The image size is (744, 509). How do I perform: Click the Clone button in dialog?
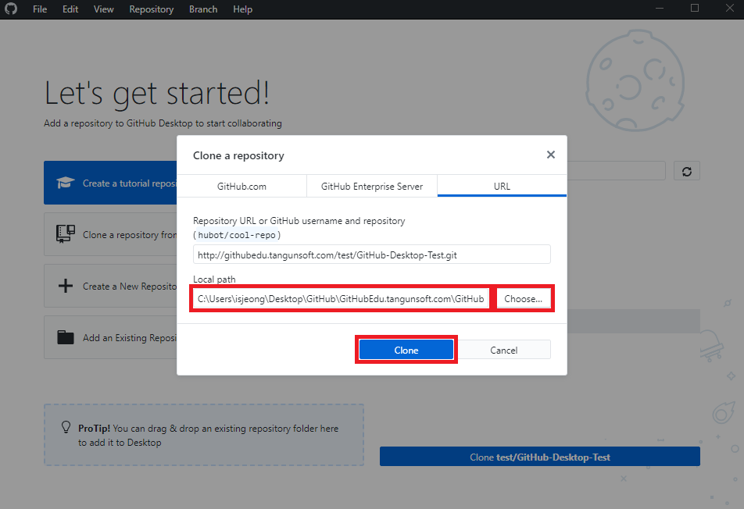tap(406, 350)
